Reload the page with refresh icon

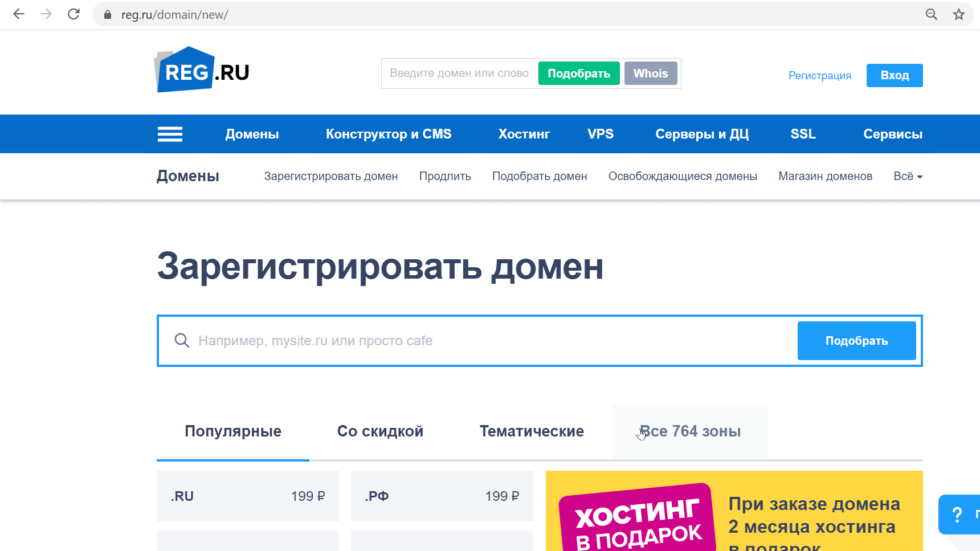73,14
